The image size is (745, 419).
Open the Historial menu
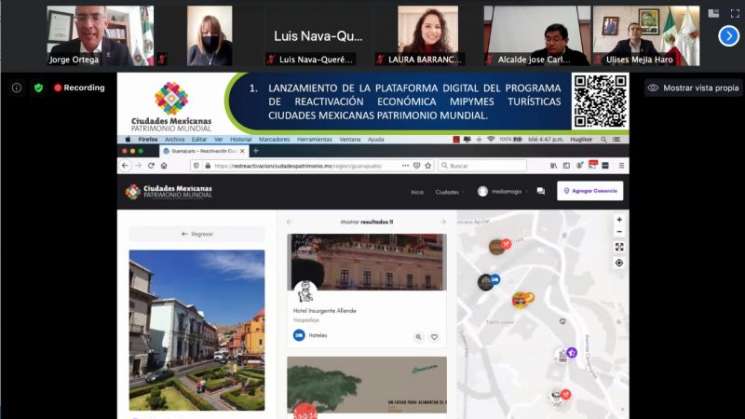[x=240, y=140]
